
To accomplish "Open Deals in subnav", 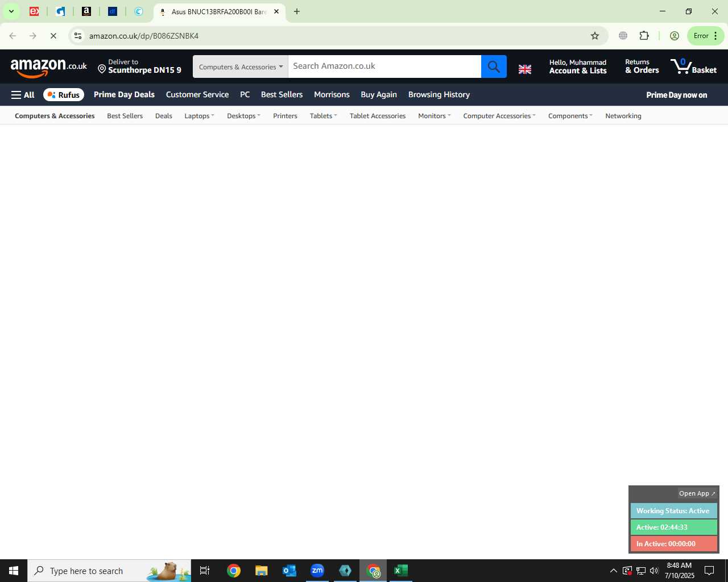I will coord(164,116).
